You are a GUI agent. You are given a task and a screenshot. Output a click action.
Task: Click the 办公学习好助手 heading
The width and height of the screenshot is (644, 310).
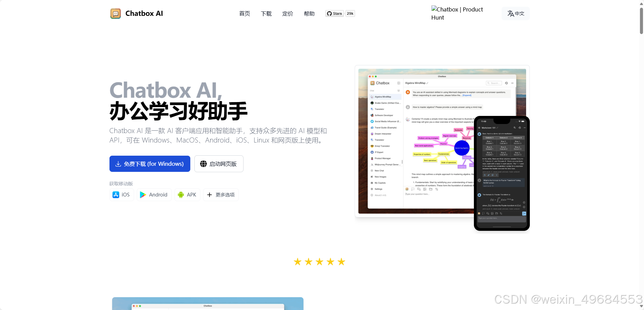click(x=179, y=111)
